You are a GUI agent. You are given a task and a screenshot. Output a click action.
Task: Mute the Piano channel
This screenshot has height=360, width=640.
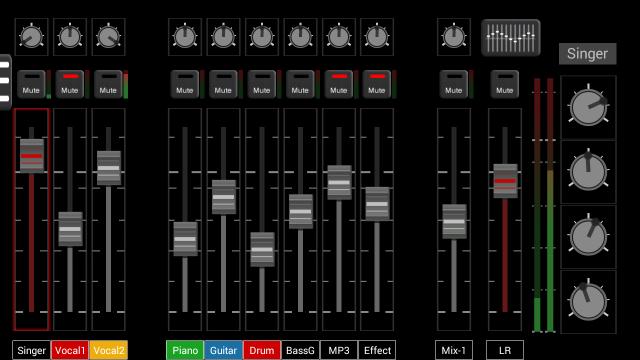pos(184,84)
